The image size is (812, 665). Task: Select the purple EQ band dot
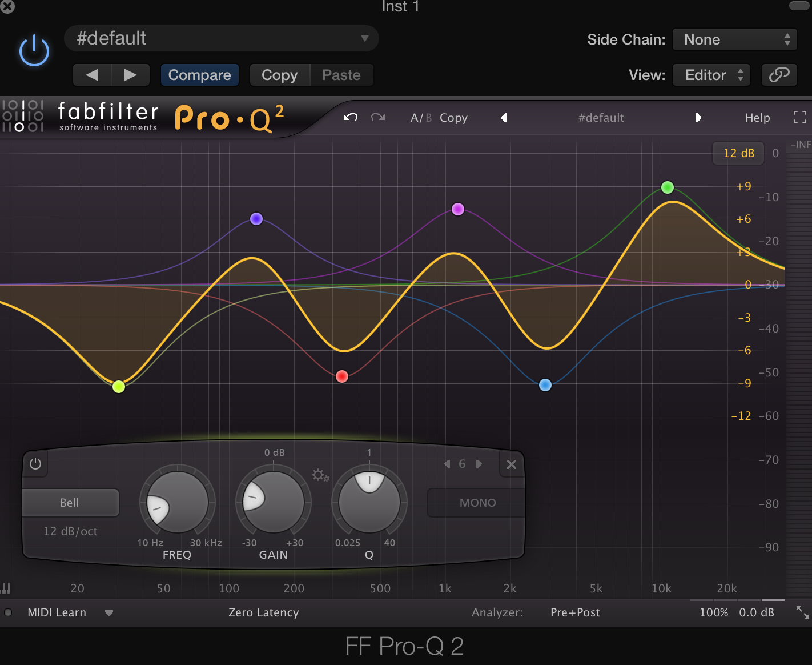256,219
